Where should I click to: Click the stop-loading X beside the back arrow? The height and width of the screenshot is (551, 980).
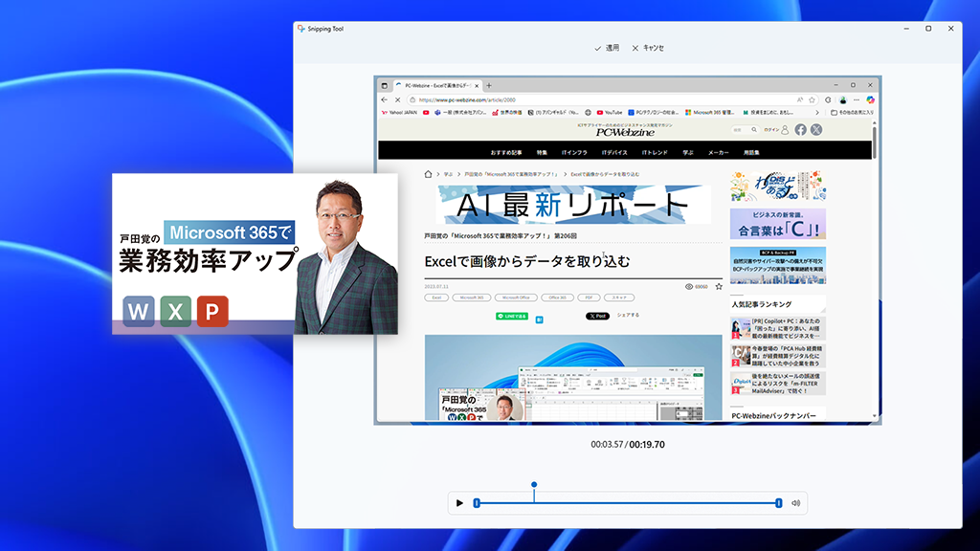click(397, 99)
